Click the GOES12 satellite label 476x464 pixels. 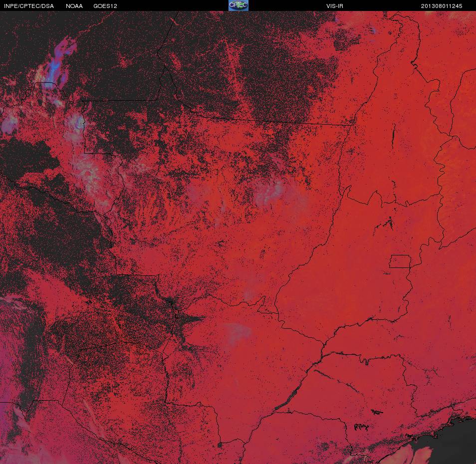tap(105, 6)
